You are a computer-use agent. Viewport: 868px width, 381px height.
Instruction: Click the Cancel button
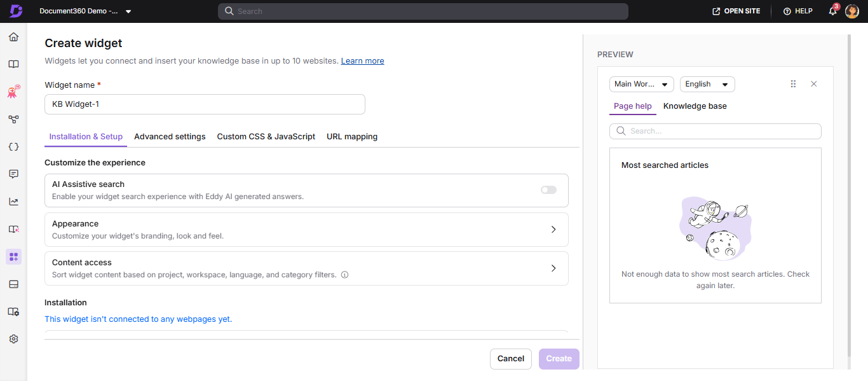pyautogui.click(x=511, y=359)
